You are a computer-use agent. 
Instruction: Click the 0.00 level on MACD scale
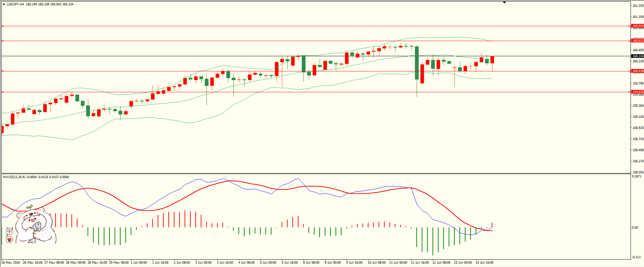[635, 228]
